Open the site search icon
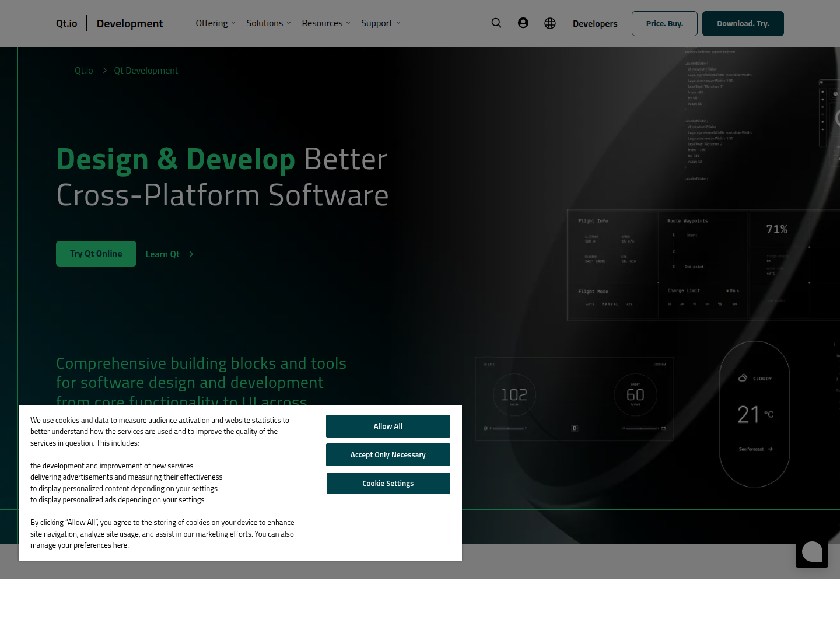Image resolution: width=840 pixels, height=630 pixels. point(496,23)
